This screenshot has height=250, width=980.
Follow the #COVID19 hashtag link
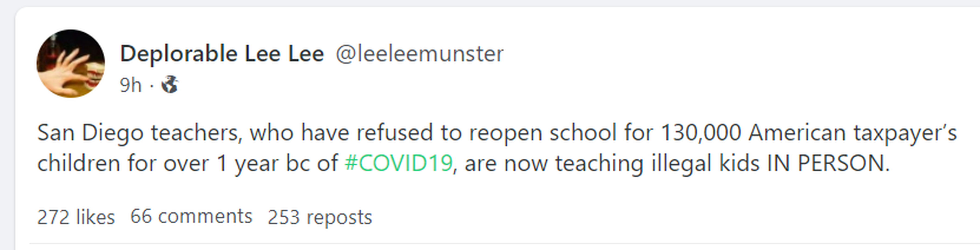(398, 163)
